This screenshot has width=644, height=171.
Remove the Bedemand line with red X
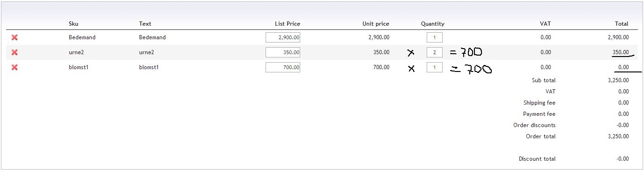(15, 37)
